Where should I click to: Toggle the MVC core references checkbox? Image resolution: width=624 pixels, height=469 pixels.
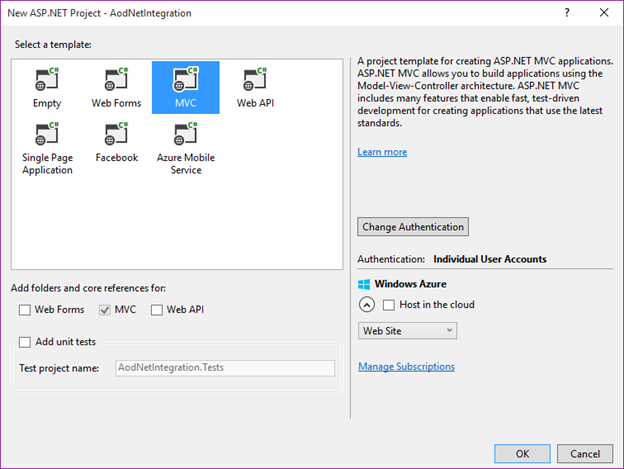(105, 310)
